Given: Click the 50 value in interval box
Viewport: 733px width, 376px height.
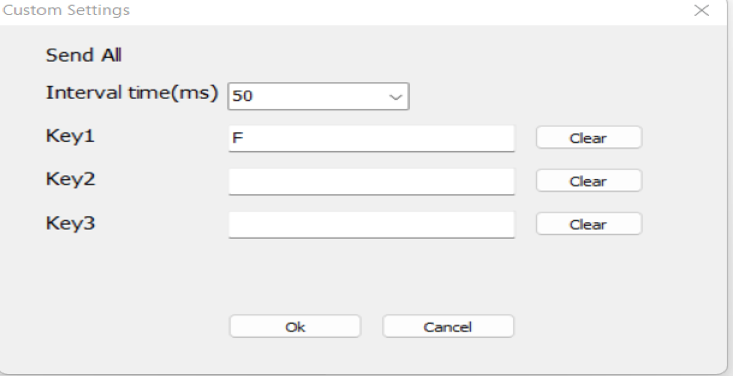Looking at the screenshot, I should [x=242, y=96].
